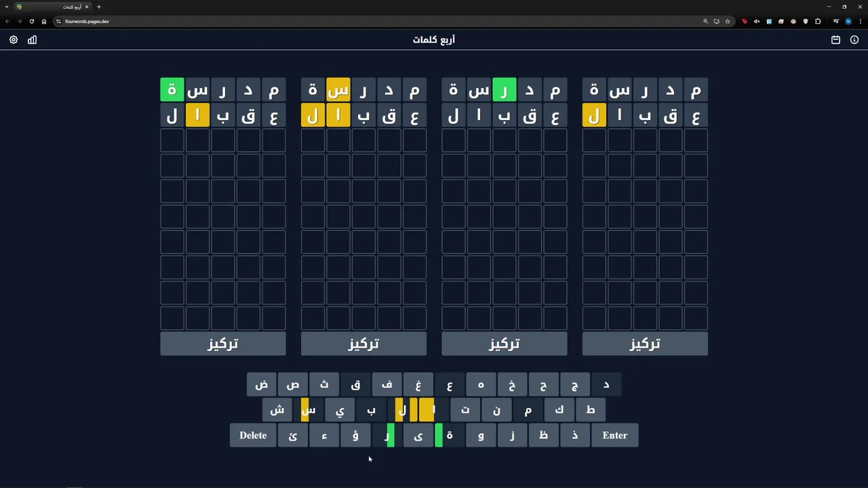Click the تركيز button under board with only yellow ل
The width and height of the screenshot is (868, 488).
(x=645, y=344)
